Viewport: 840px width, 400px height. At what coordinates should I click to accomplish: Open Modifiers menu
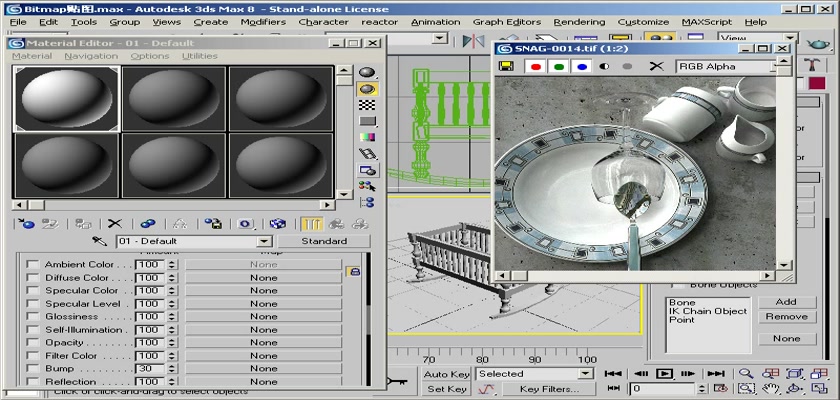263,22
